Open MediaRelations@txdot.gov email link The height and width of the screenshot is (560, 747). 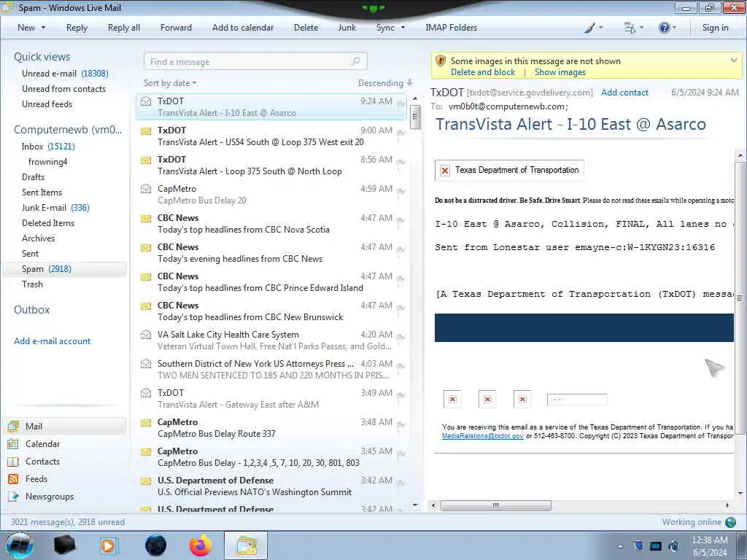[x=482, y=436]
